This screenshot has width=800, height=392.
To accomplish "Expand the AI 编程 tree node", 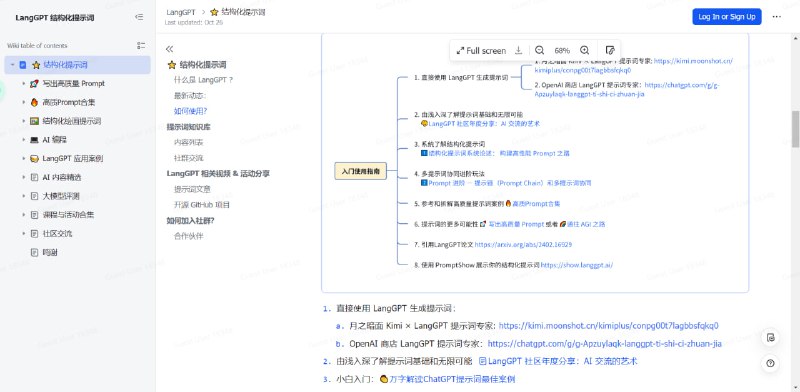I will pos(23,140).
